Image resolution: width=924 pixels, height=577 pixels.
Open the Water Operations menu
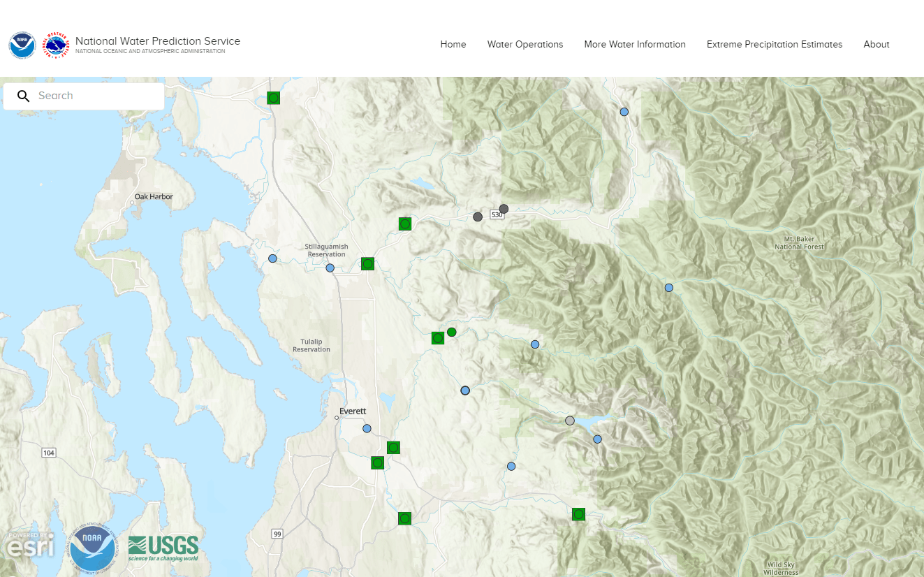[525, 45]
